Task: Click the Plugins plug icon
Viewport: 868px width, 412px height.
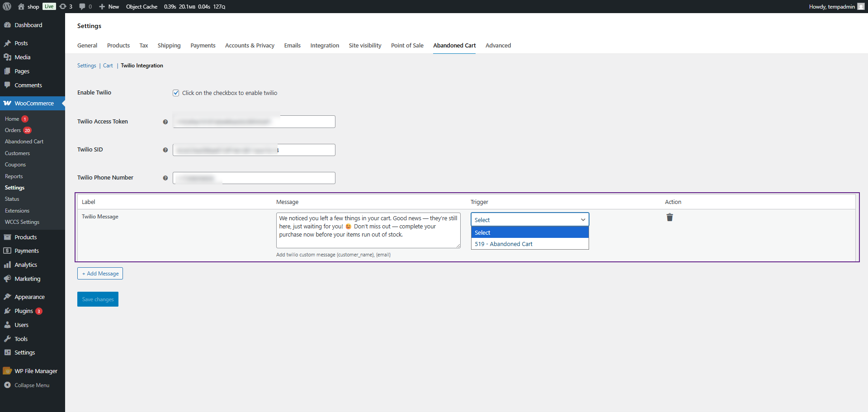Action: coord(7,311)
